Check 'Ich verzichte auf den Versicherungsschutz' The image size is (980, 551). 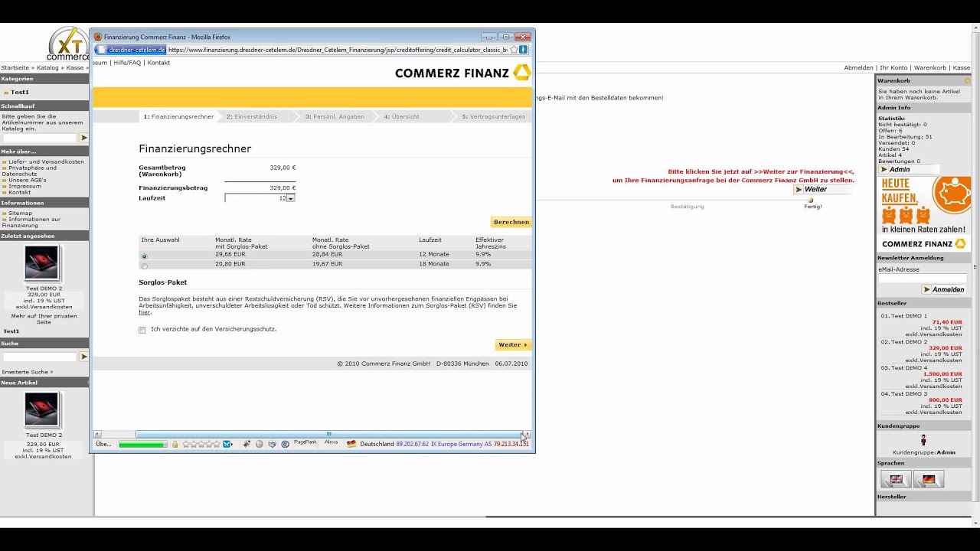coord(142,330)
